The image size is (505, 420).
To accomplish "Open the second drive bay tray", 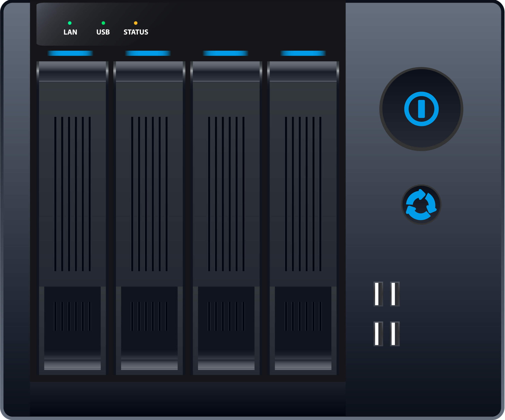I will (149, 192).
